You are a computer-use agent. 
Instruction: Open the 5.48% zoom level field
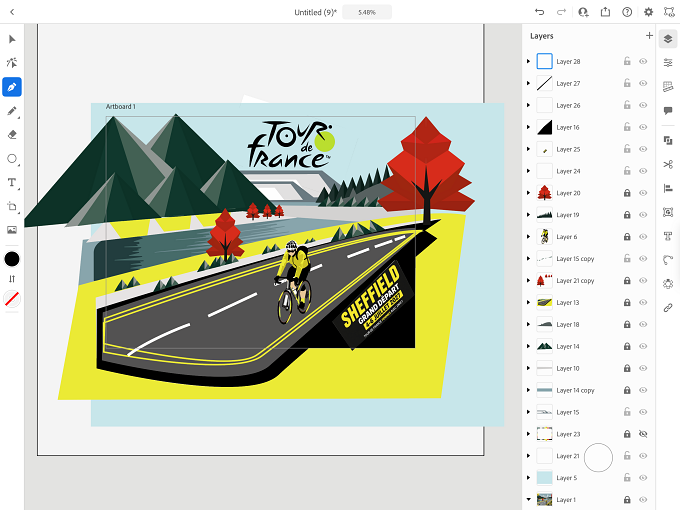click(367, 12)
